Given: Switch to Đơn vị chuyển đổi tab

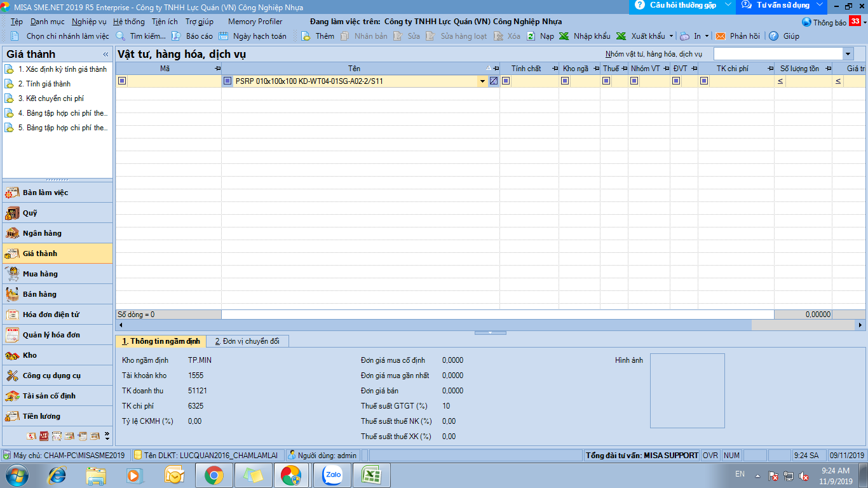Looking at the screenshot, I should point(248,341).
